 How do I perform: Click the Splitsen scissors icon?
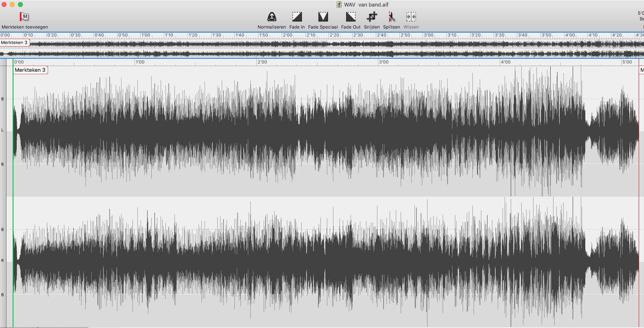[391, 17]
